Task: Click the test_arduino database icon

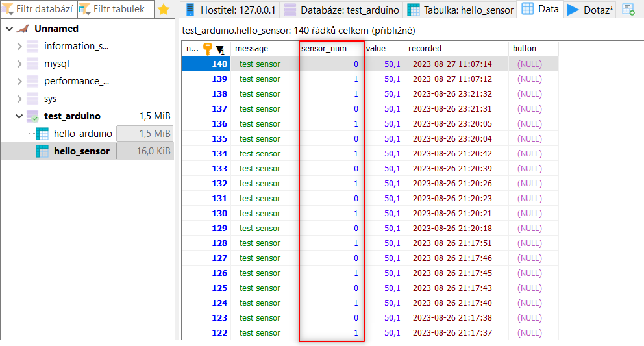Action: (32, 116)
